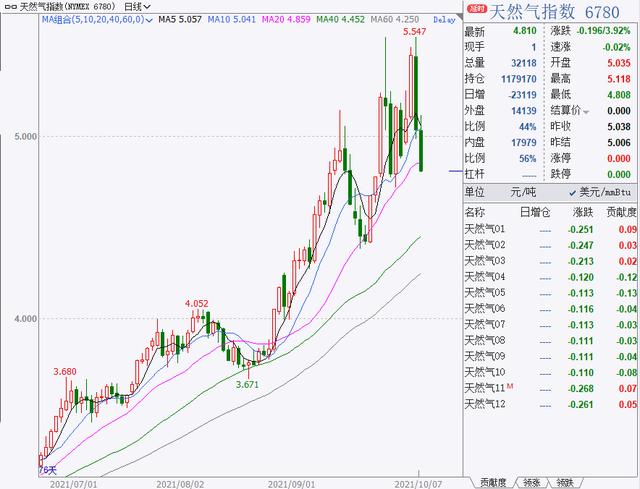This screenshot has width=640, height=489.
Task: Click the MA5 5.057 legend label
Action: (180, 19)
